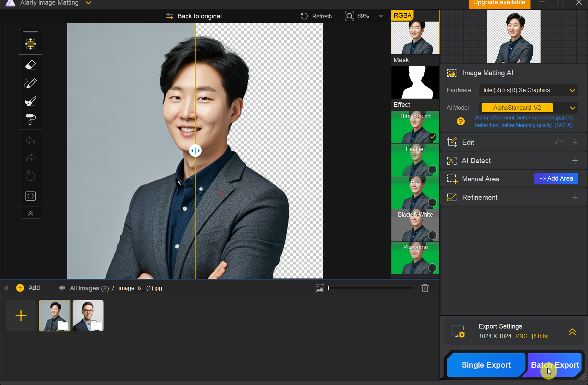Open the Hardware Intel Iris Xe dropdown
Screen dimensions: 588x385
tap(528, 90)
